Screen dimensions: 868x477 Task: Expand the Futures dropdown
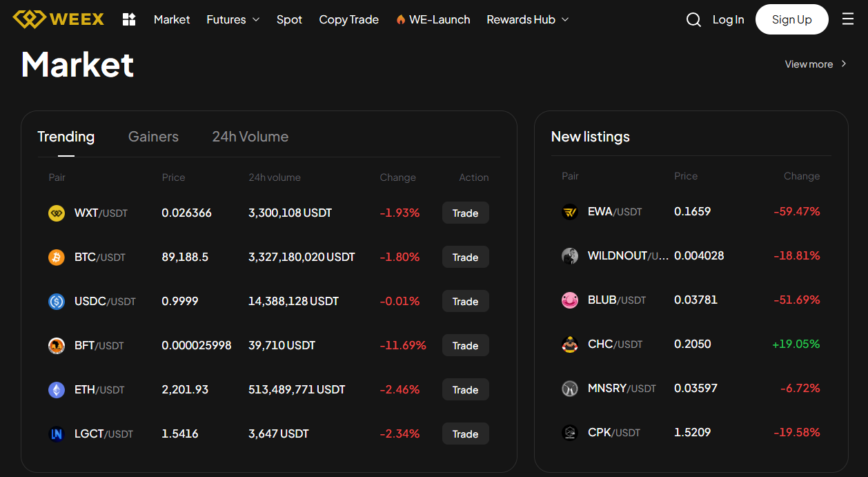tap(233, 19)
